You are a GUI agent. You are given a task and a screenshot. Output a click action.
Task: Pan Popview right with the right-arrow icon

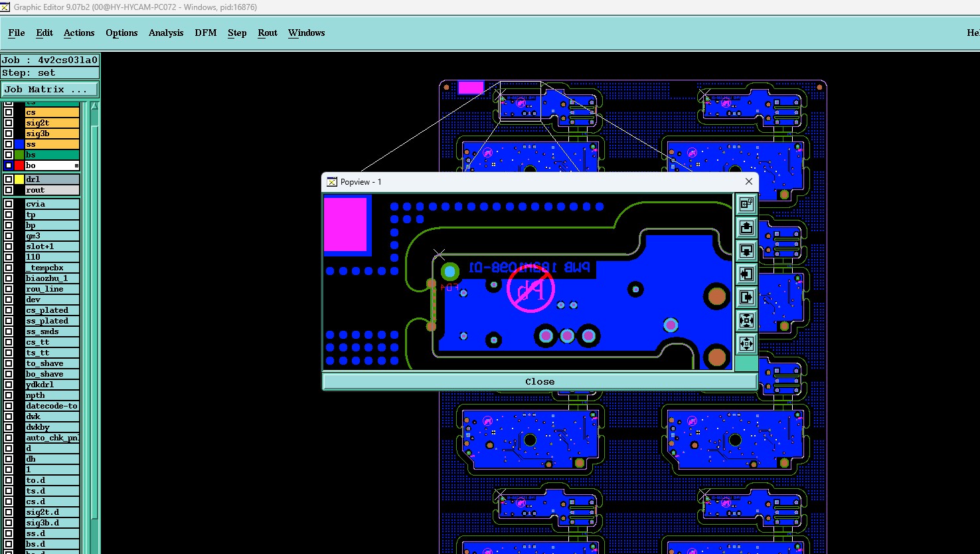pyautogui.click(x=746, y=297)
